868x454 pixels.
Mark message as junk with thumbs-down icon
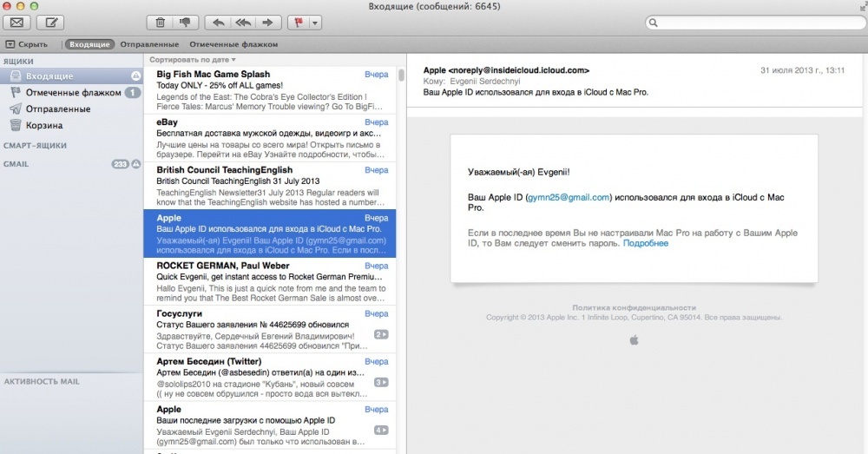pyautogui.click(x=185, y=23)
